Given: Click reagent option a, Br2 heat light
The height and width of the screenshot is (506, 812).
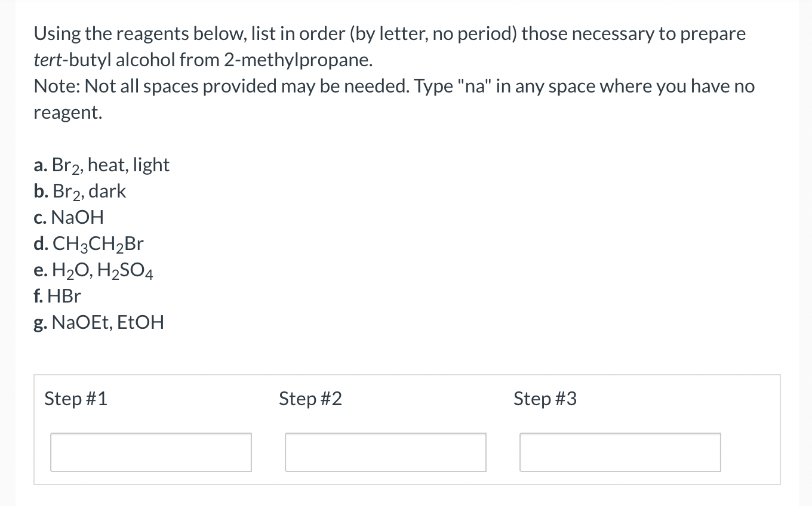Looking at the screenshot, I should [x=101, y=165].
